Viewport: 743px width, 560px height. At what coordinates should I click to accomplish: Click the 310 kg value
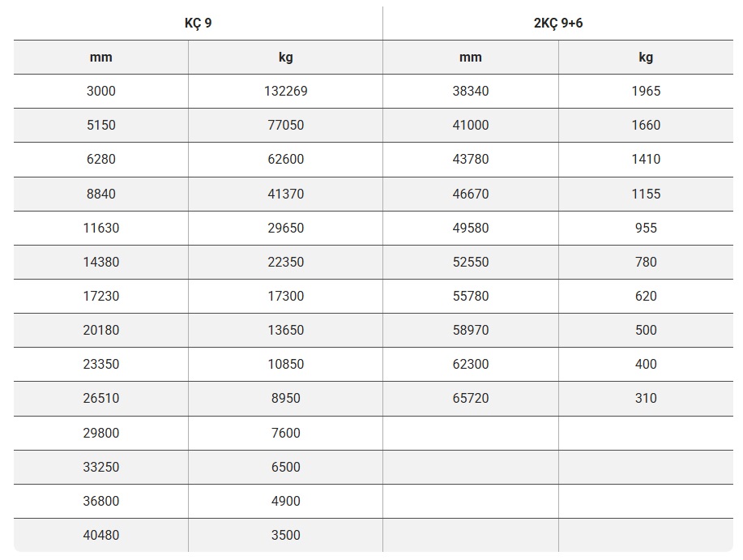(646, 398)
